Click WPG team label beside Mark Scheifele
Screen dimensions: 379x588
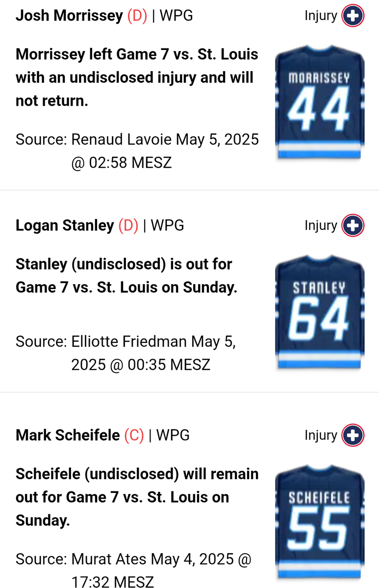173,435
